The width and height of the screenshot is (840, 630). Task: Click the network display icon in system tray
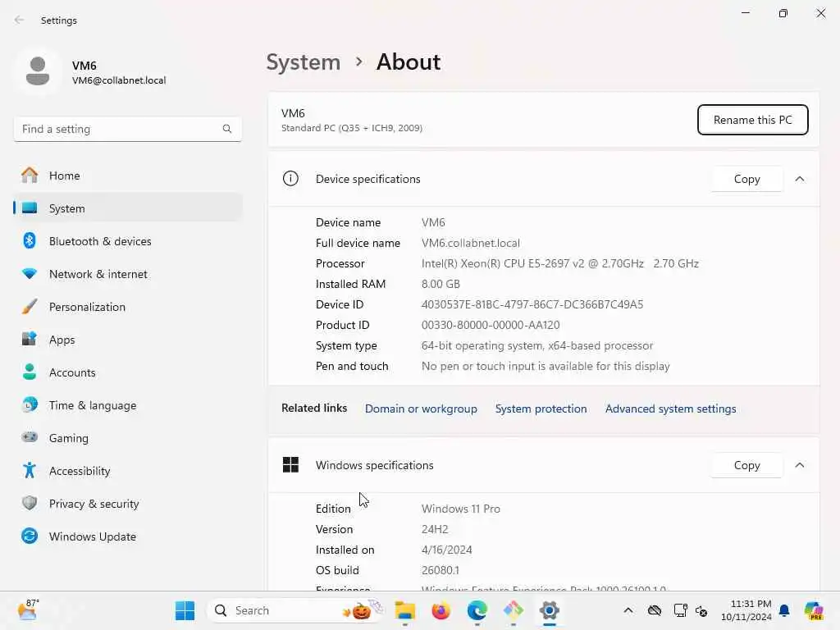pos(680,610)
